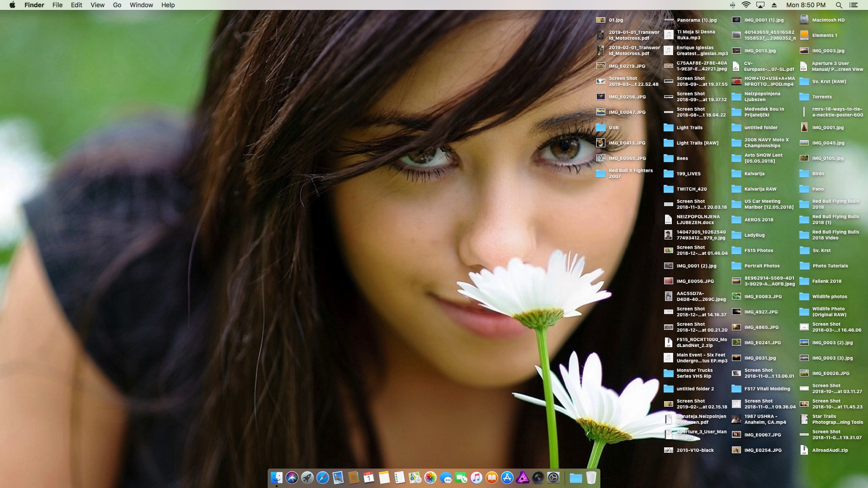Open Notification Center list icon

[x=853, y=5]
